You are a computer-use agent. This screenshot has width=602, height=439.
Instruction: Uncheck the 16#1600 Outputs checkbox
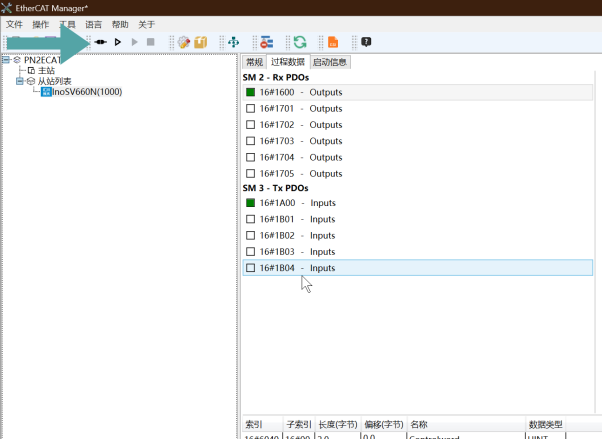pyautogui.click(x=250, y=92)
